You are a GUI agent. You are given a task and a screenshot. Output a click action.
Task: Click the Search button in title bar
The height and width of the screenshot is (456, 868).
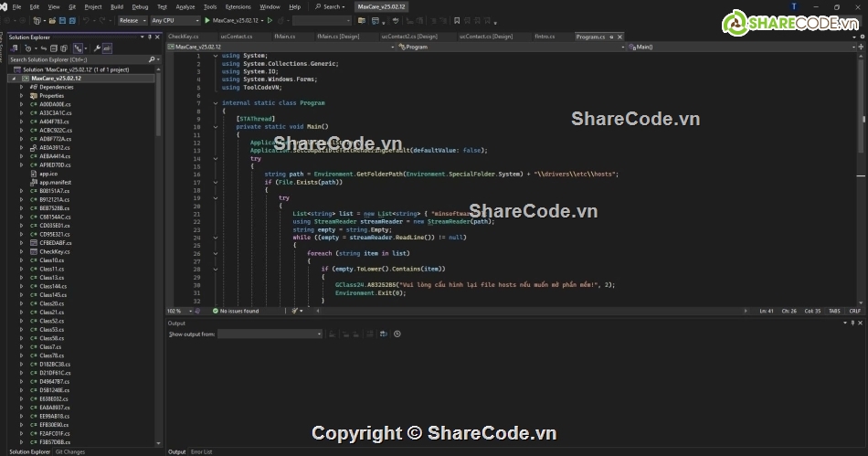(330, 6)
